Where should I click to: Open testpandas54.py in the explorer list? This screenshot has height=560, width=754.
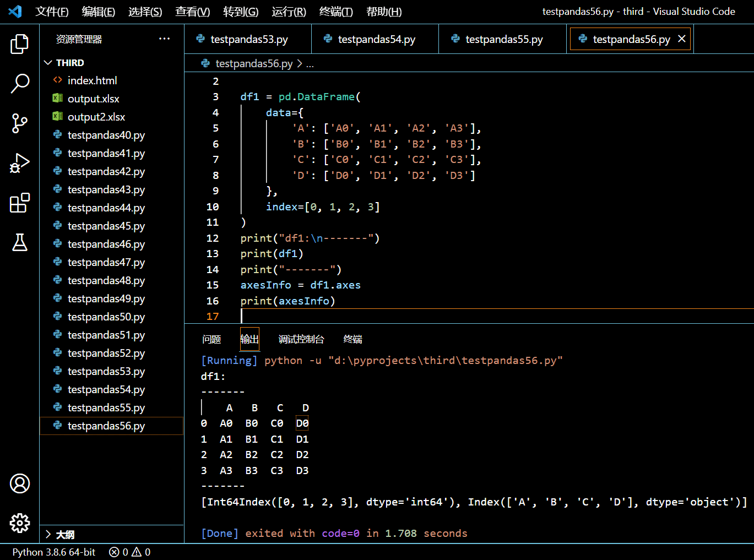(x=112, y=389)
